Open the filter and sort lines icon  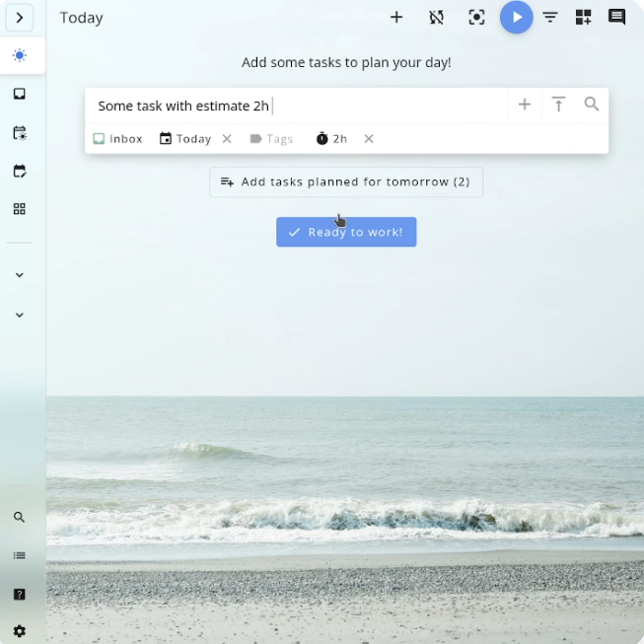pyautogui.click(x=550, y=18)
